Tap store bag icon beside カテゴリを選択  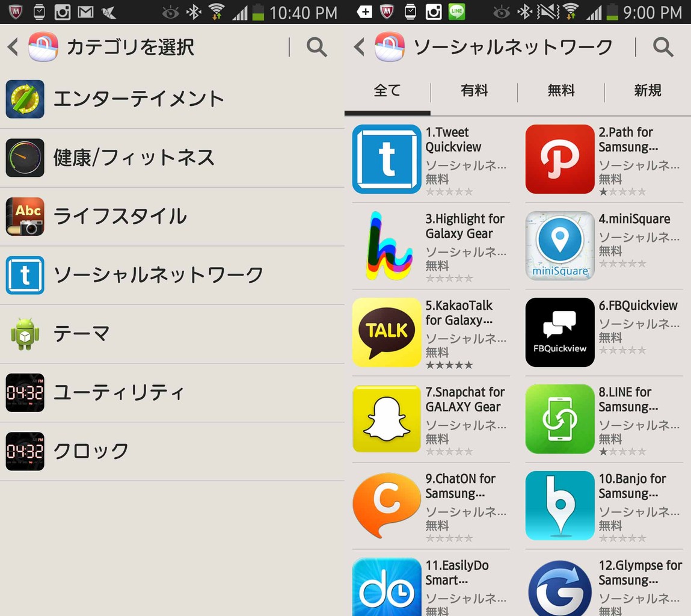click(43, 47)
